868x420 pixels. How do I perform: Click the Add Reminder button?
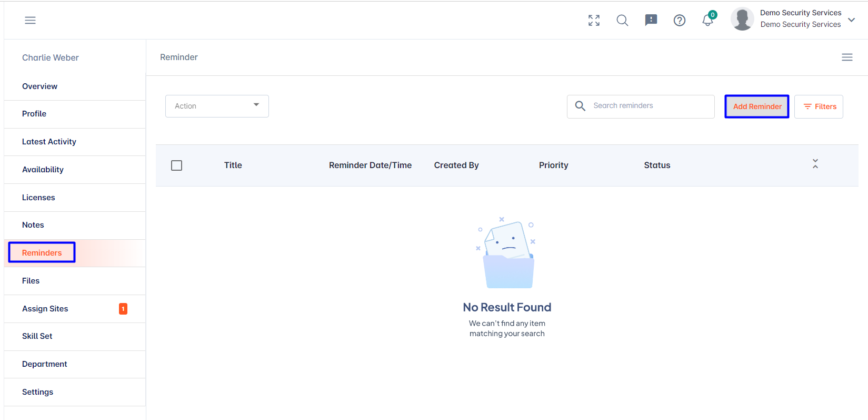tap(757, 106)
